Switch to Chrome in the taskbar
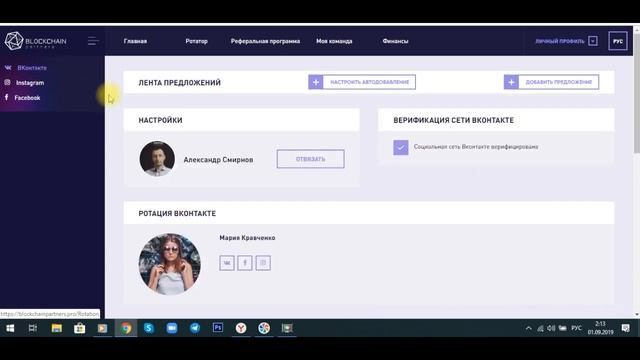 [125, 328]
